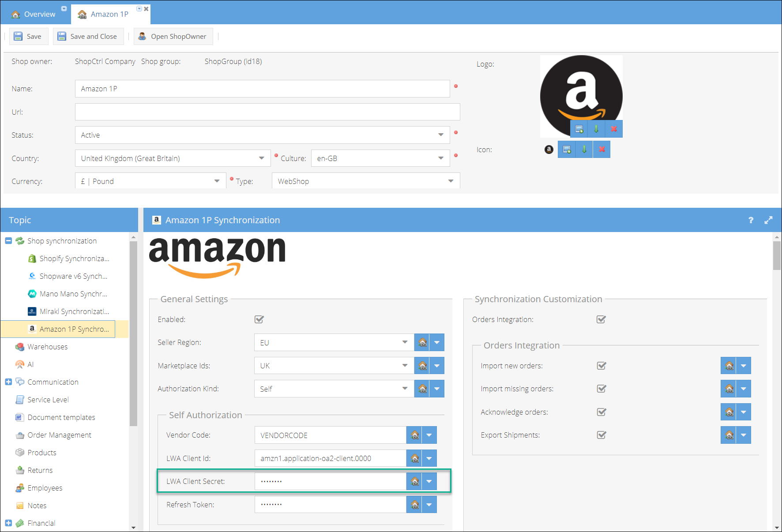The height and width of the screenshot is (532, 782).
Task: Open the Amazon 1P tab dropdown menu
Action: [139, 9]
